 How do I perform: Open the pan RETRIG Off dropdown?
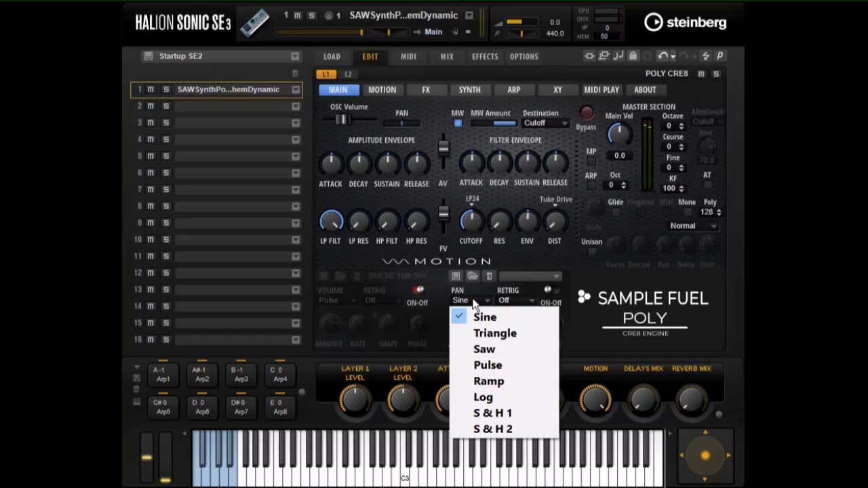(x=515, y=300)
